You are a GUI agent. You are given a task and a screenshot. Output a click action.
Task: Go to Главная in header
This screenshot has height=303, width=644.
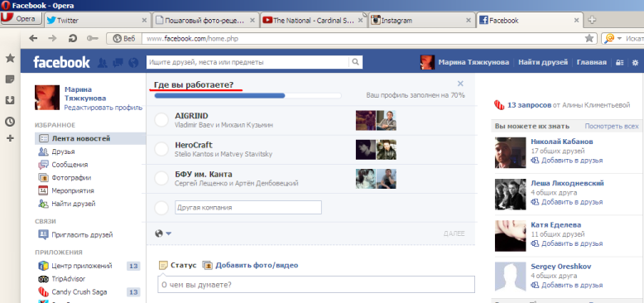[x=591, y=62]
